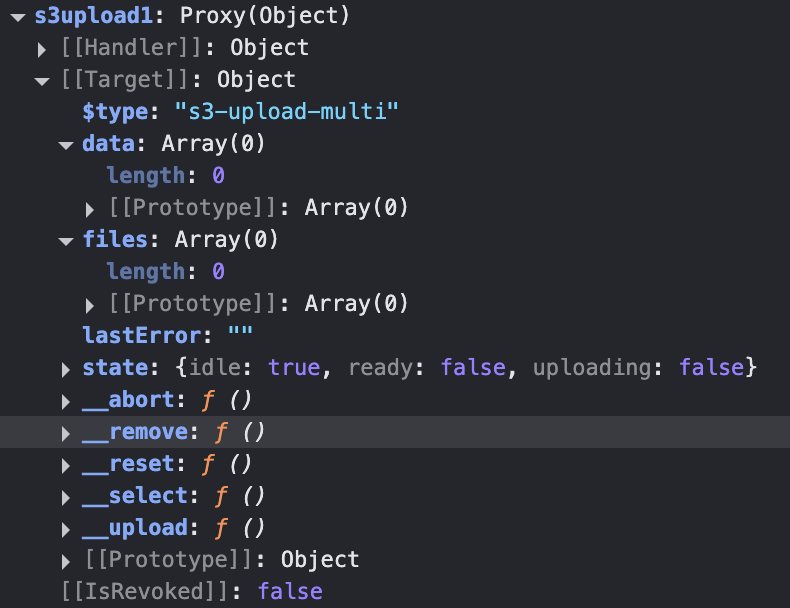Collapse the [[Target]] object
This screenshot has height=608, width=790.
(x=42, y=81)
